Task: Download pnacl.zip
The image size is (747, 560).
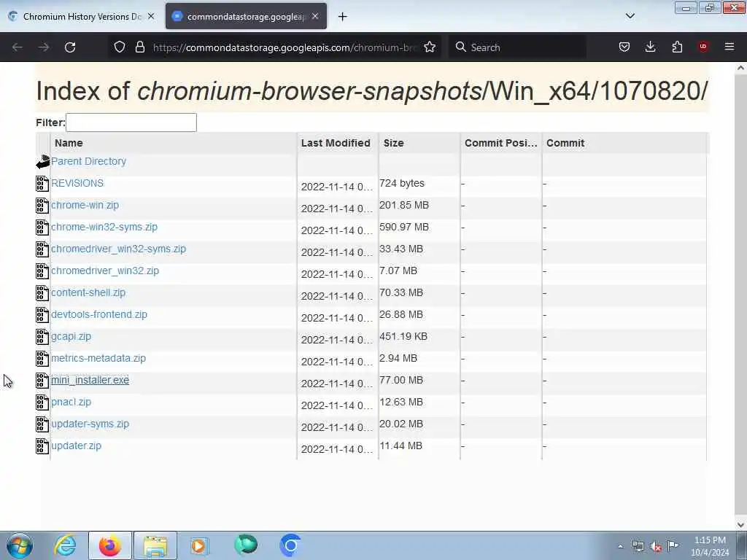Action: click(x=71, y=402)
